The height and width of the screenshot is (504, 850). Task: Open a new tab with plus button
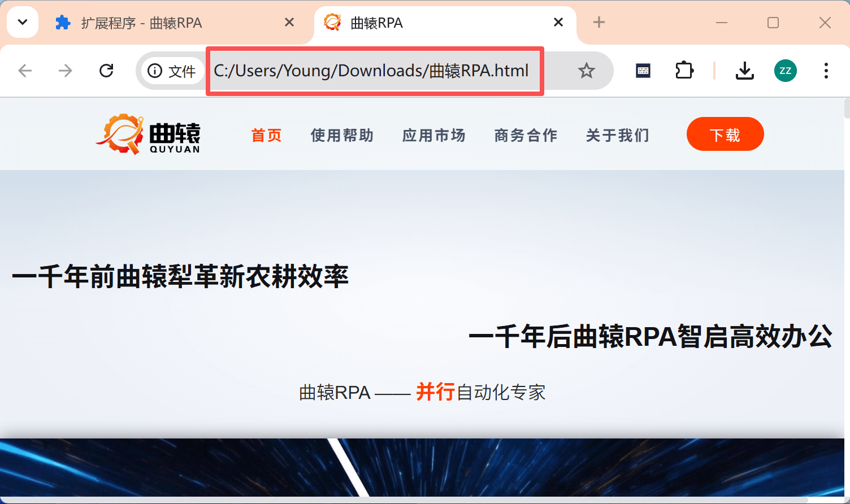pos(599,23)
